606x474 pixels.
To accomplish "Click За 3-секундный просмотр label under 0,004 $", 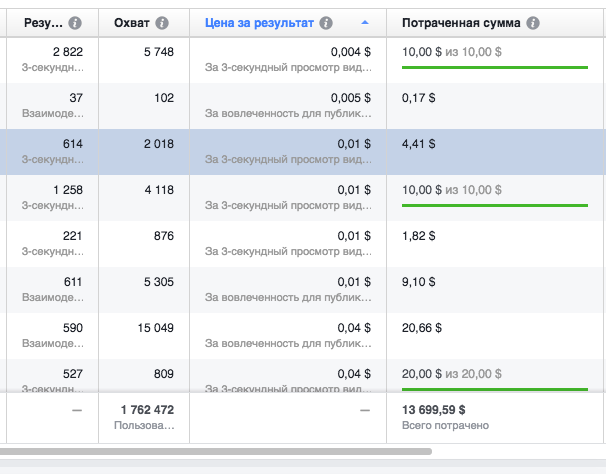I will 288,68.
